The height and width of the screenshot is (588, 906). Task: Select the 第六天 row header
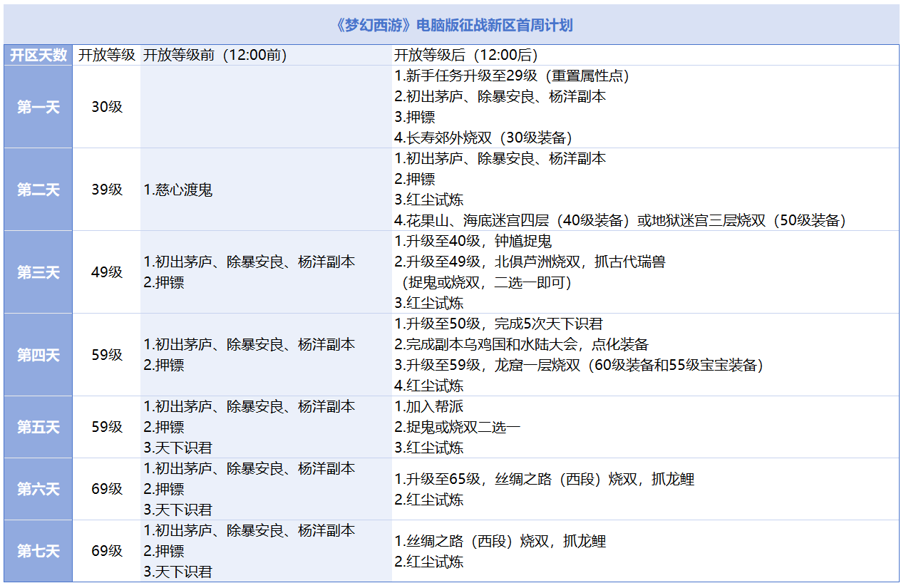(38, 489)
